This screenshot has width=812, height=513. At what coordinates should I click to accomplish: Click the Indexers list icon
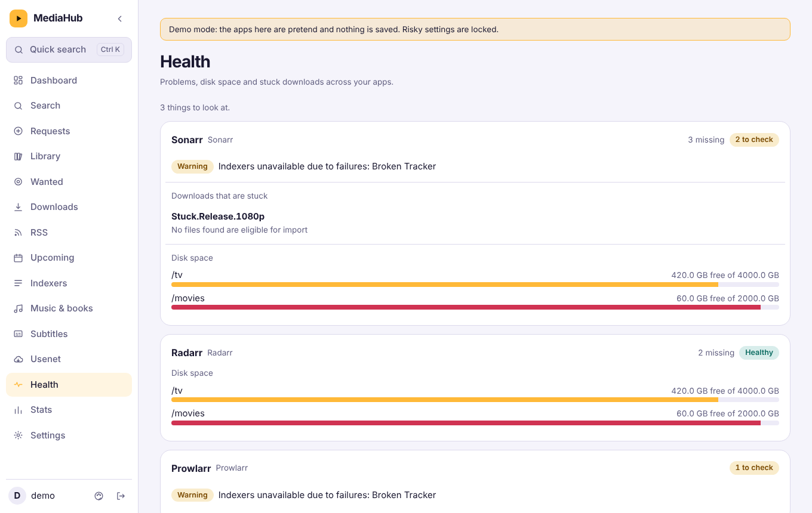[x=18, y=283]
